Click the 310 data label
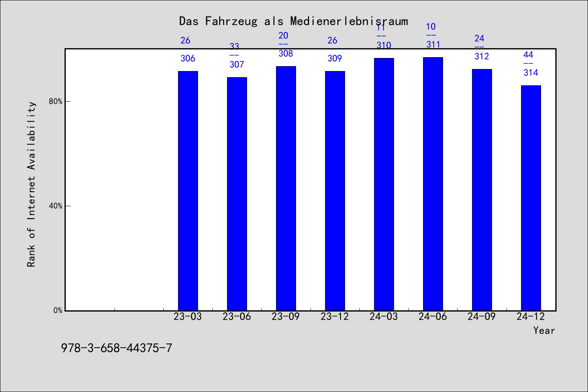588x392 pixels. pos(384,45)
